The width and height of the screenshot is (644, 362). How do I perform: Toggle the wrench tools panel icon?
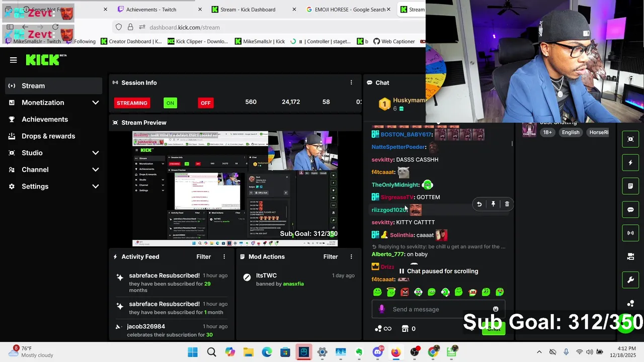[630, 280]
